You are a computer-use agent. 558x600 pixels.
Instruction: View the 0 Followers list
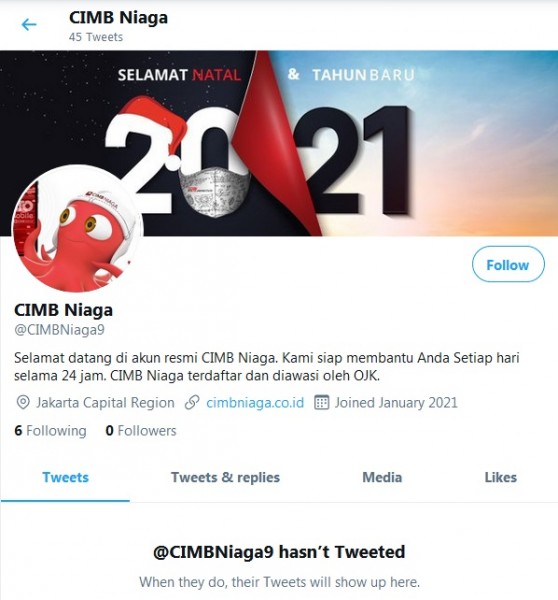[141, 431]
